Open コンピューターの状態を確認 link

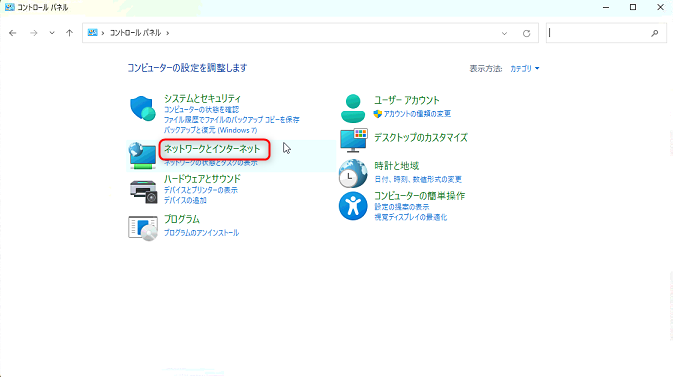click(201, 110)
